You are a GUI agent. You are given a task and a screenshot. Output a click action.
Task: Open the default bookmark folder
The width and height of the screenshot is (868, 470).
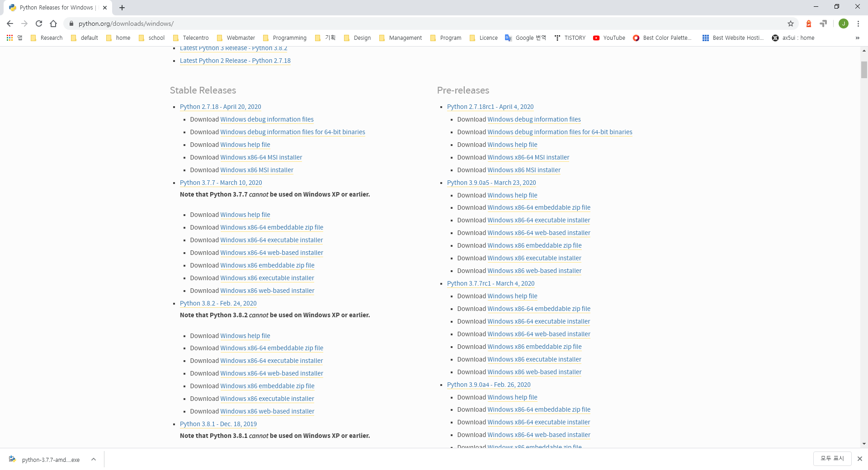85,38
